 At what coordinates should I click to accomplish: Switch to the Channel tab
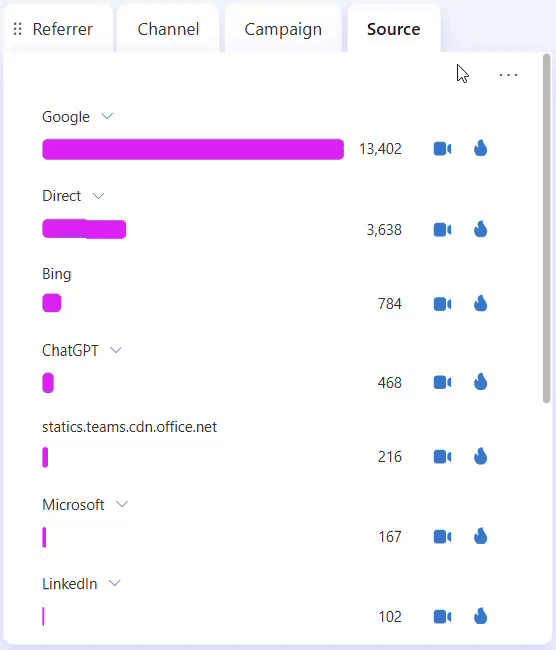point(168,29)
